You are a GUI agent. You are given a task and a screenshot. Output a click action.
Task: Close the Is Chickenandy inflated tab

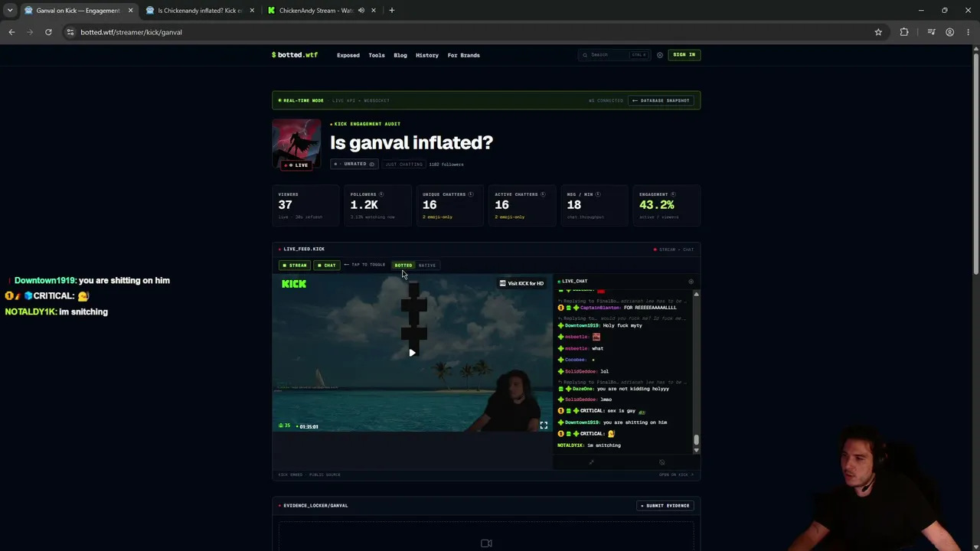[252, 11]
